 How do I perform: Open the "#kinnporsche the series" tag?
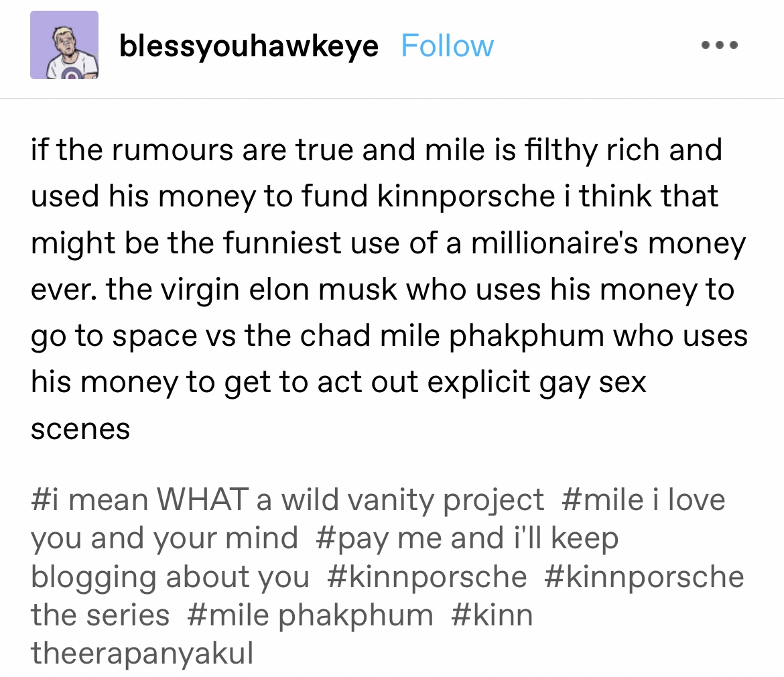(643, 576)
